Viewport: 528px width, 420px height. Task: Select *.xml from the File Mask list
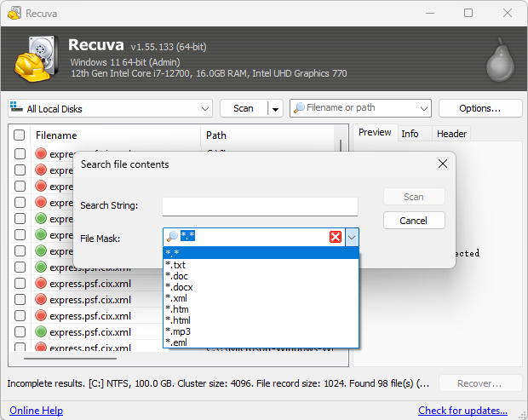click(261, 298)
